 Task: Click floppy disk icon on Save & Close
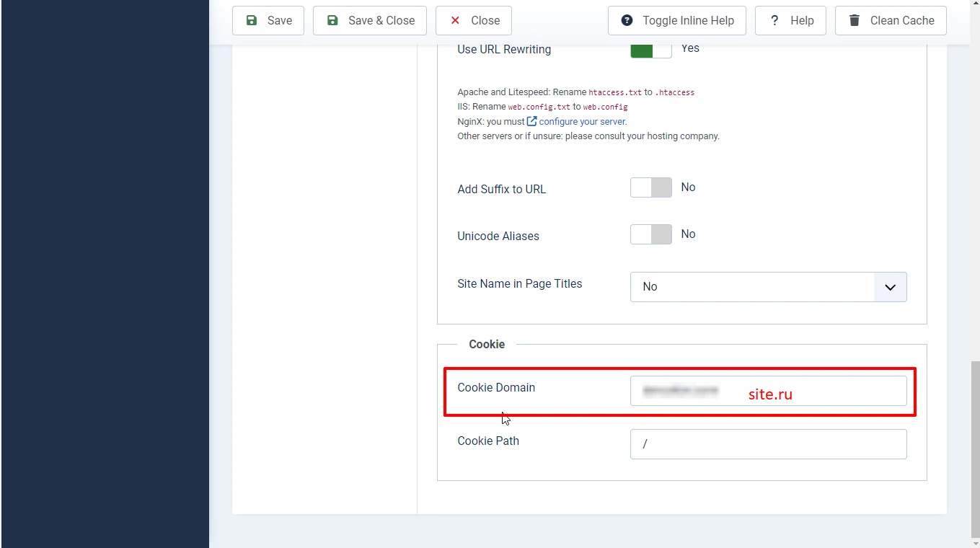tap(332, 20)
